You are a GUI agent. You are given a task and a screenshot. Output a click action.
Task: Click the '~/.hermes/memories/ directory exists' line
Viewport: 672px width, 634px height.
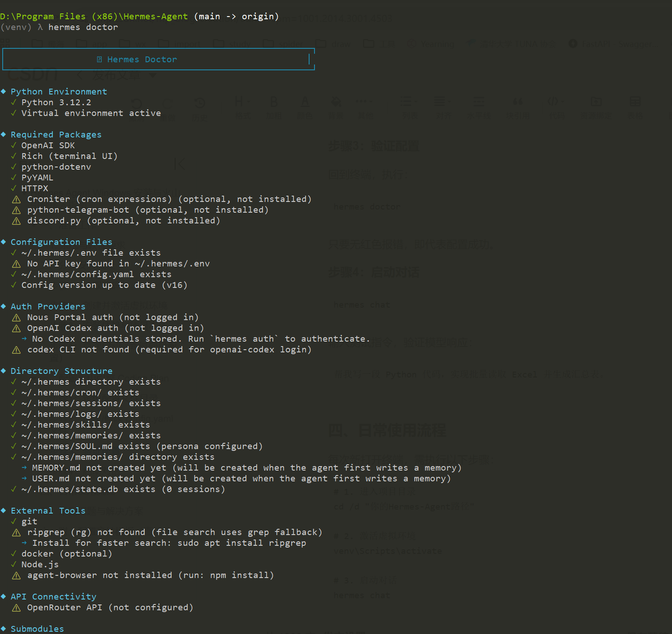click(118, 457)
